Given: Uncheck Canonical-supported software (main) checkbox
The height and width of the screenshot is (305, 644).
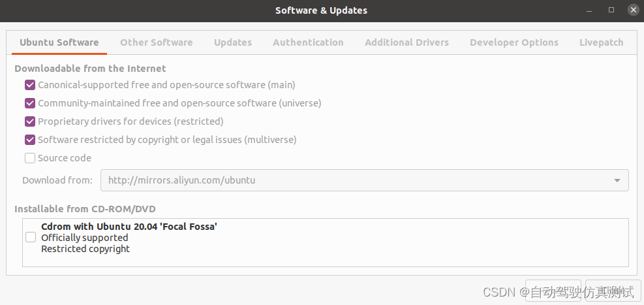Looking at the screenshot, I should (30, 85).
